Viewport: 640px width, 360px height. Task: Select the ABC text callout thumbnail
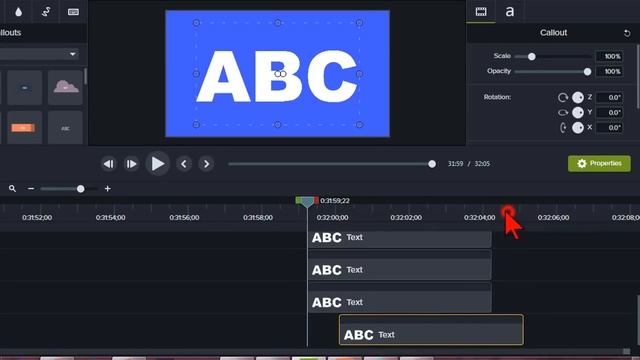[x=65, y=128]
